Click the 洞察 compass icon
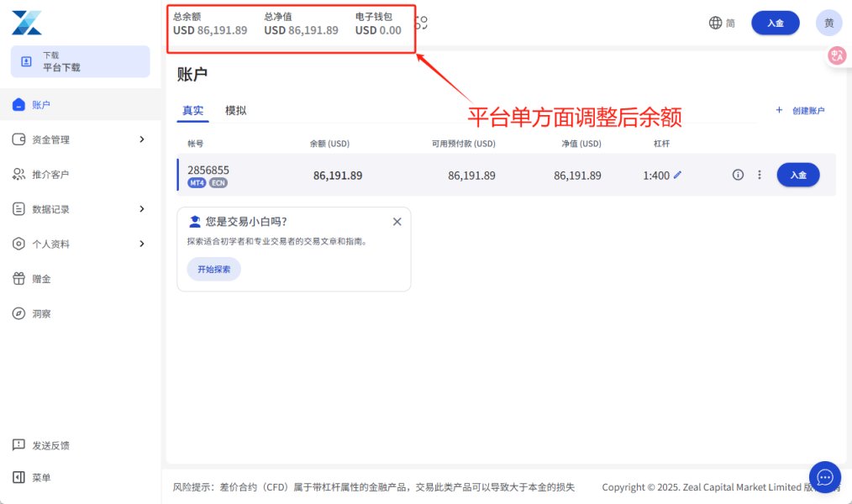The height and width of the screenshot is (504, 852). [x=18, y=313]
